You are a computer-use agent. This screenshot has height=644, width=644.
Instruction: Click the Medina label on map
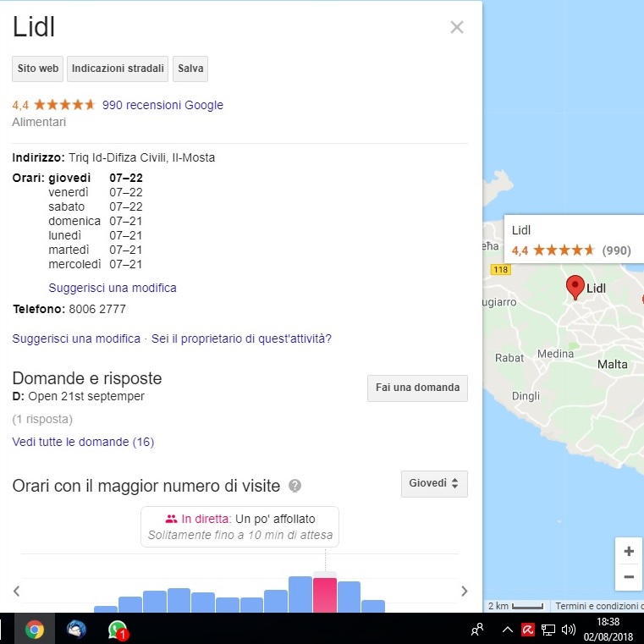coord(555,354)
